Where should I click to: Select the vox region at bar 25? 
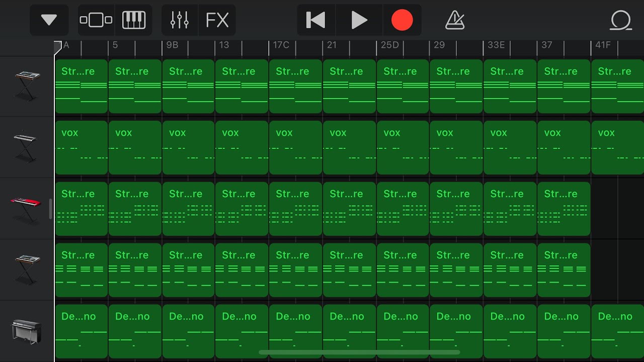pos(403,148)
